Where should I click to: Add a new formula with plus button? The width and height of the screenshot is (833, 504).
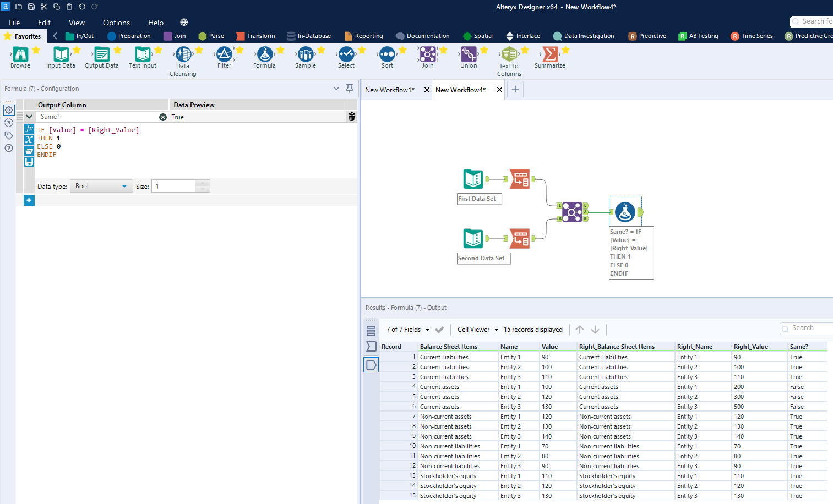tap(29, 200)
